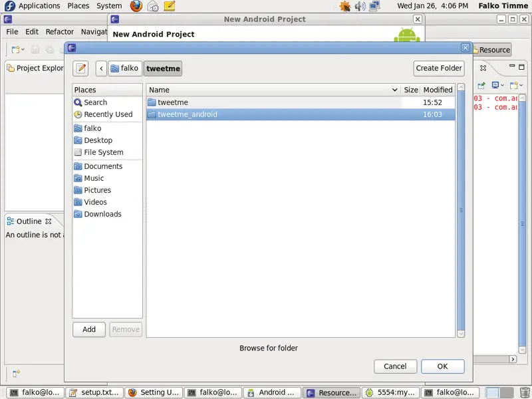Sort files by the Modified column header
This screenshot has width=532, height=399.
click(438, 90)
